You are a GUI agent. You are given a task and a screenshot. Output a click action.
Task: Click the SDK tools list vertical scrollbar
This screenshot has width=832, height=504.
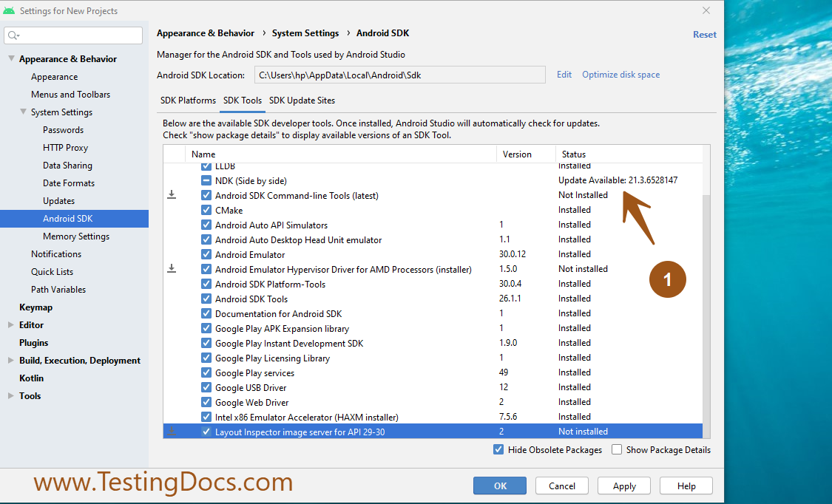pos(706,310)
